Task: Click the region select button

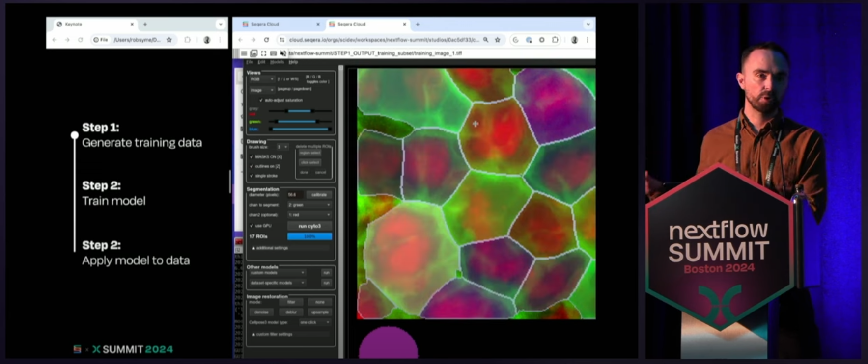Action: point(310,153)
